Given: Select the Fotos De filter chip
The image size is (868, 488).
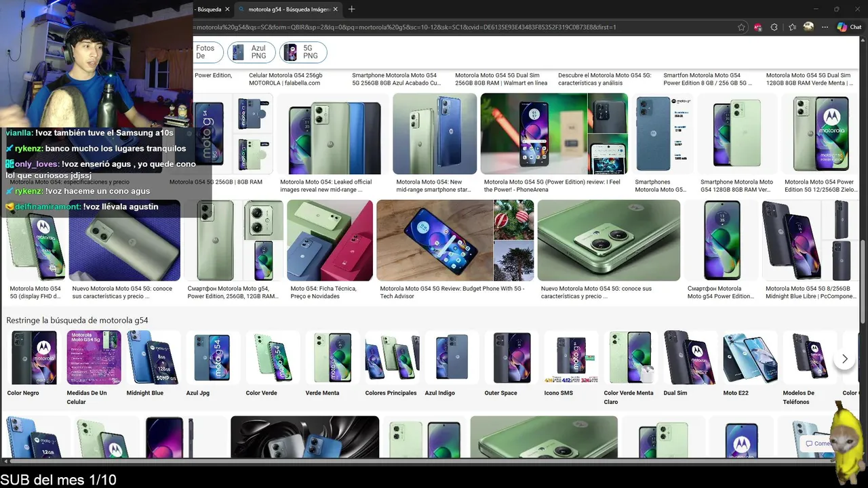Looking at the screenshot, I should pos(208,52).
